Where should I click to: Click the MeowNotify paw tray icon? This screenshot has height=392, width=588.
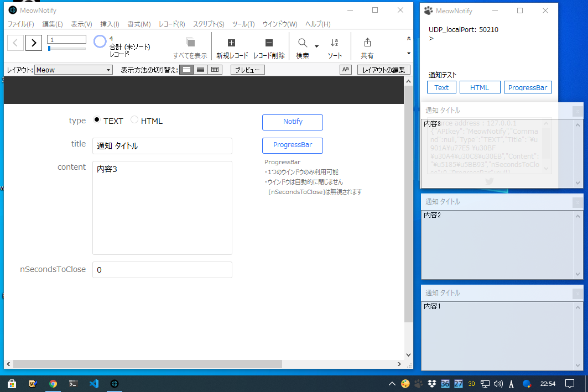point(418,383)
